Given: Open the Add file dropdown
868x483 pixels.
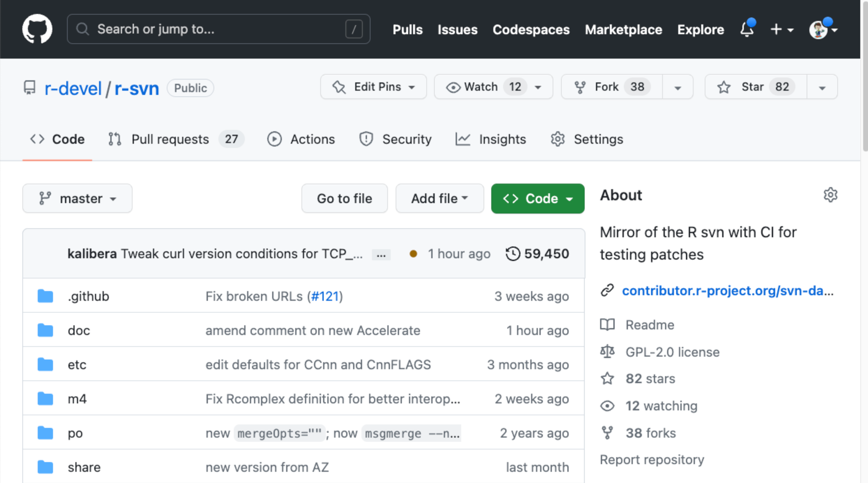Looking at the screenshot, I should pyautogui.click(x=439, y=198).
